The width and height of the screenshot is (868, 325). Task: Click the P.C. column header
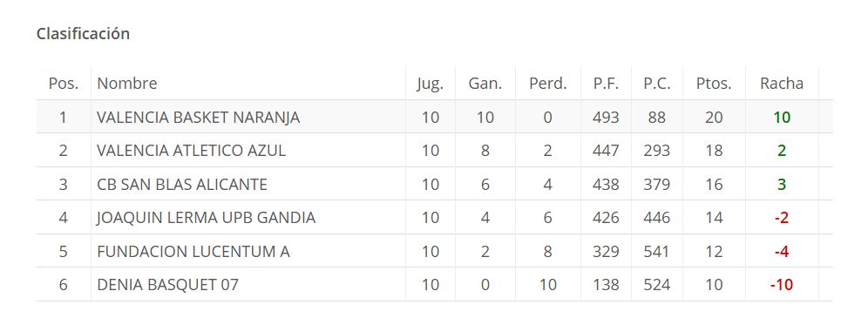[x=657, y=84]
